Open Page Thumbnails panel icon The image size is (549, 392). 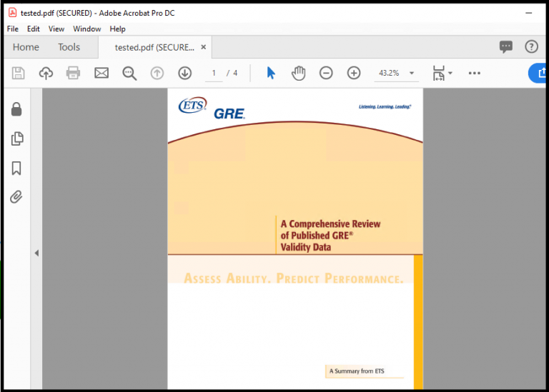[x=17, y=139]
